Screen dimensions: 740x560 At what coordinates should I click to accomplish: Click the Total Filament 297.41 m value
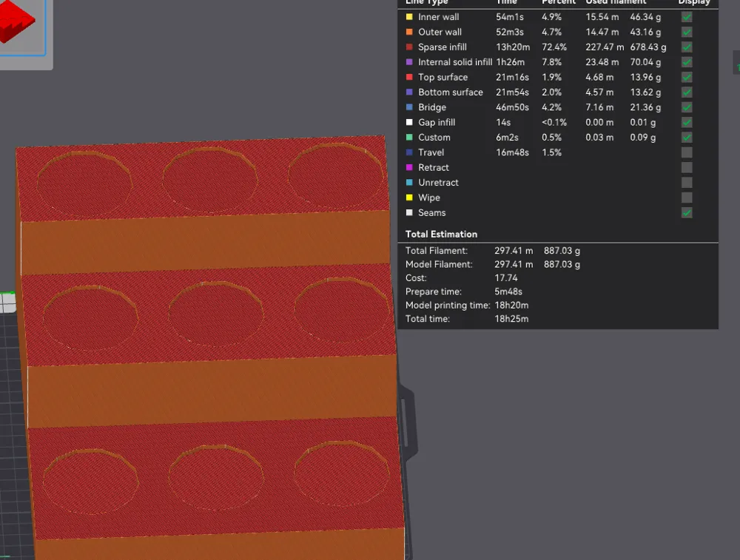(514, 251)
